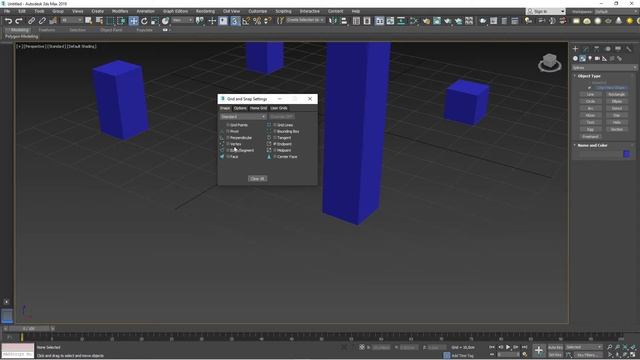Open the Create Selection Set dropdown
The height and width of the screenshot is (360, 640).
click(305, 20)
